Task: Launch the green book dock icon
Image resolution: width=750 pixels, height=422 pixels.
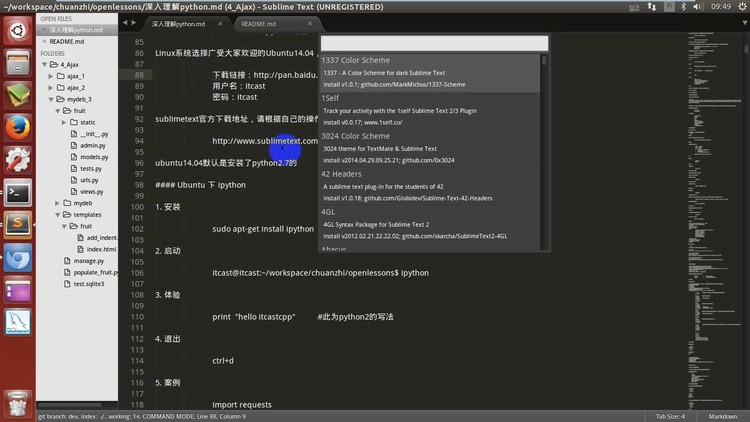Action: 18,95
